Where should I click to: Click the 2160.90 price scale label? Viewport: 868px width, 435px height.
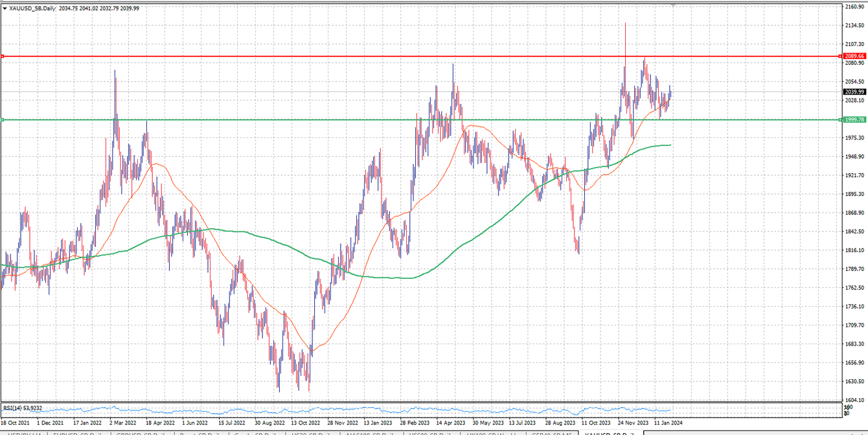tap(855, 7)
